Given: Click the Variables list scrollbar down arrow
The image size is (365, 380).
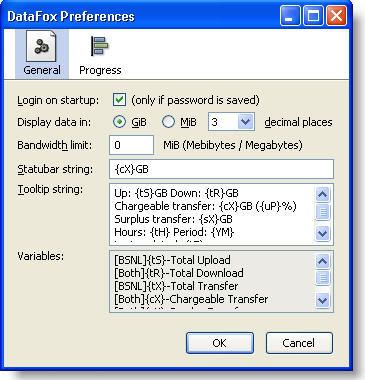Looking at the screenshot, I should click(322, 300).
